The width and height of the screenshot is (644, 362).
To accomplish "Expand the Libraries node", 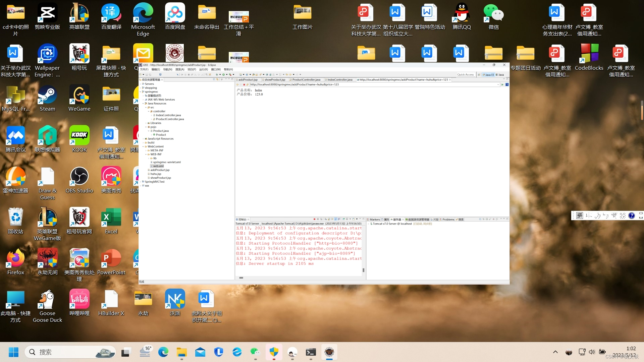I will [x=146, y=123].
